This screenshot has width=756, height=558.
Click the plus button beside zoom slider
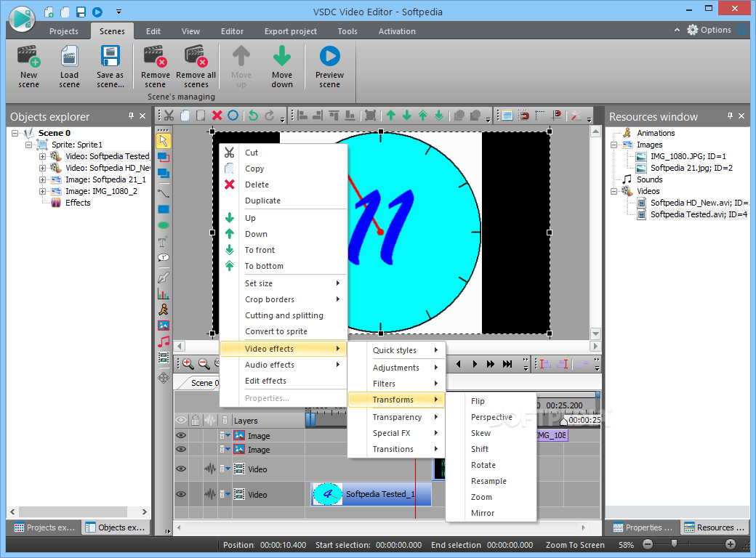pyautogui.click(x=731, y=544)
